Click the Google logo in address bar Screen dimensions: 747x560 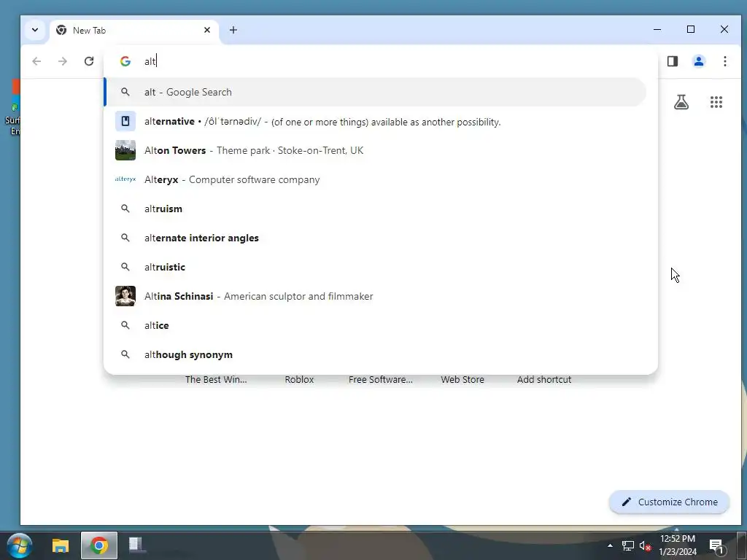[125, 61]
